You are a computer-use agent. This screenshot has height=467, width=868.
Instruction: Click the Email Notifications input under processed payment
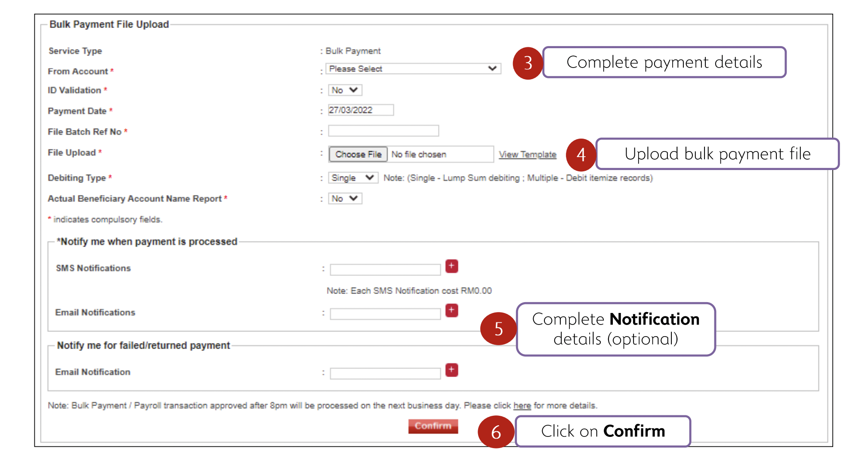coord(385,314)
